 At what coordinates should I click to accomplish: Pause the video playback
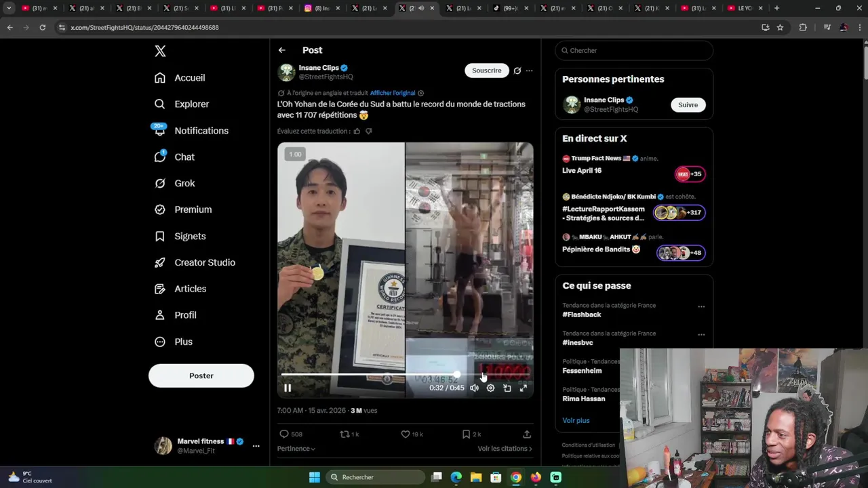pos(288,388)
